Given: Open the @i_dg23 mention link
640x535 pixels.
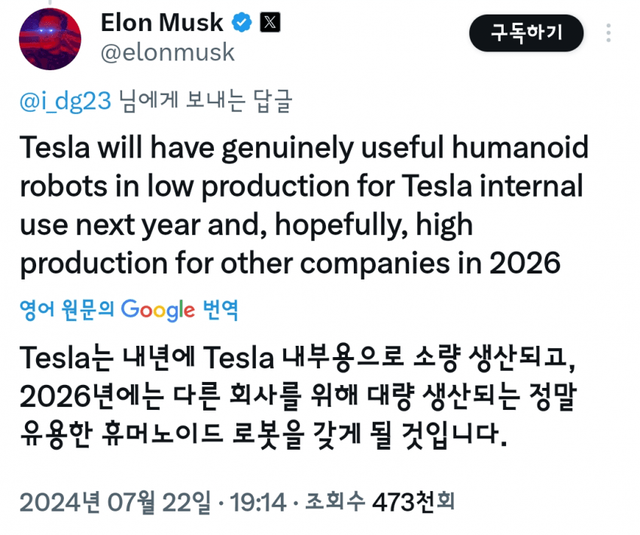Looking at the screenshot, I should tap(65, 100).
